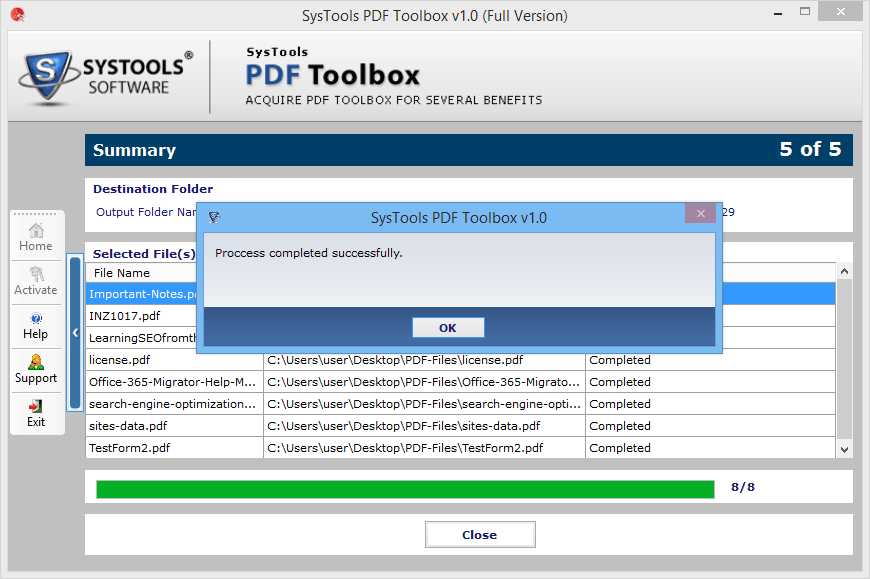This screenshot has width=870, height=579.
Task: Click the Office-365-Migrato... file path cell
Action: click(424, 382)
